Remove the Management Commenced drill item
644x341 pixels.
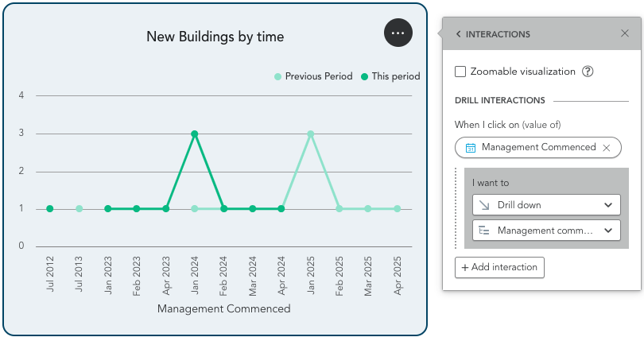coord(606,148)
